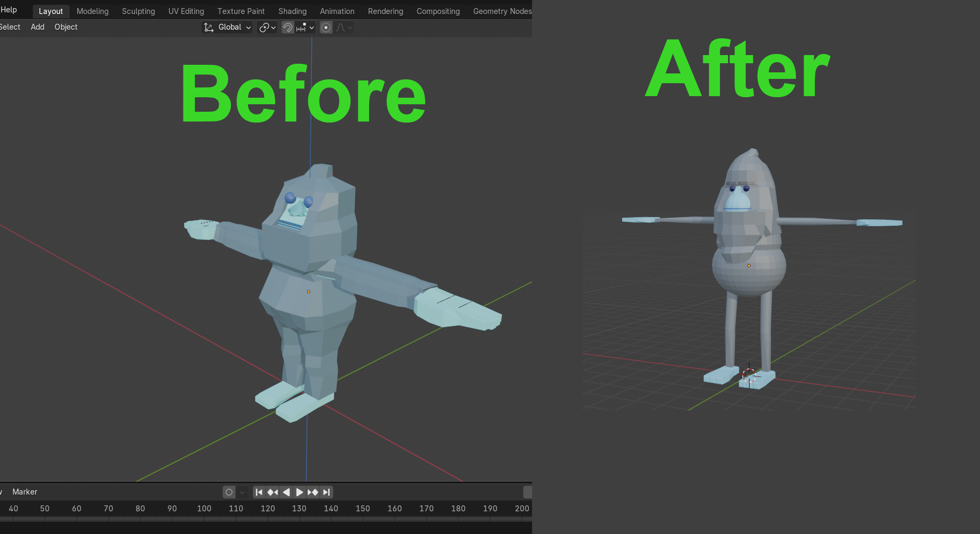Viewport: 980px width, 534px height.
Task: Jump to the next keyframe
Action: pyautogui.click(x=312, y=492)
